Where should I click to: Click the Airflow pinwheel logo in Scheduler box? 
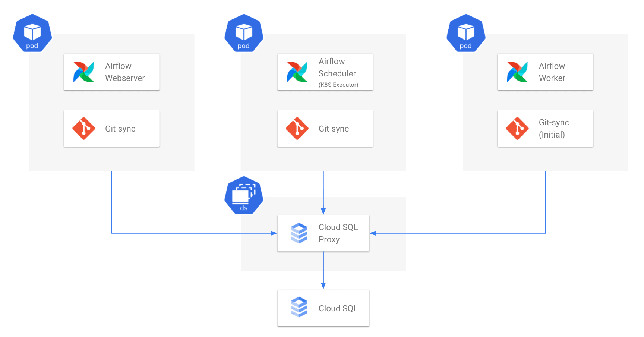tap(297, 72)
